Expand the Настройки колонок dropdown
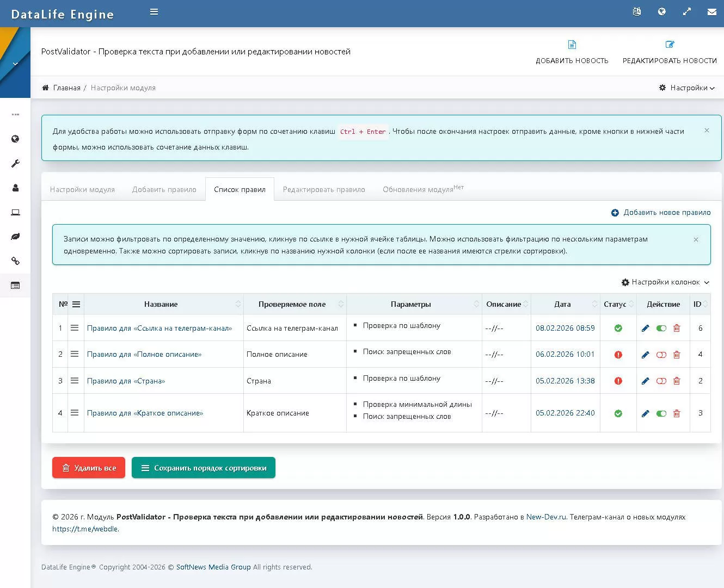 (665, 282)
